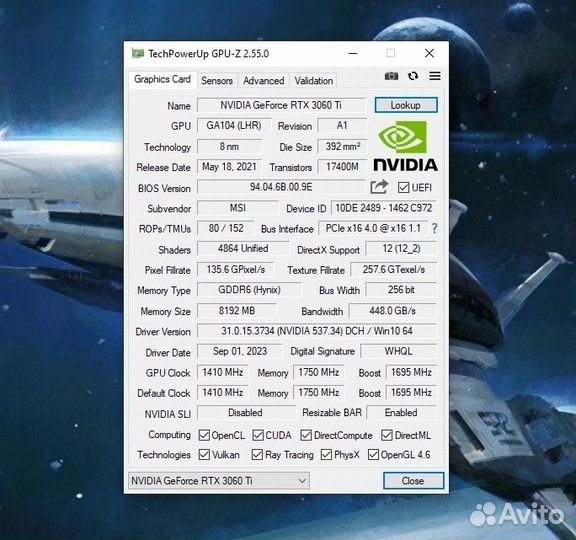576x540 pixels.
Task: Go to the Validation tab
Action: click(314, 80)
